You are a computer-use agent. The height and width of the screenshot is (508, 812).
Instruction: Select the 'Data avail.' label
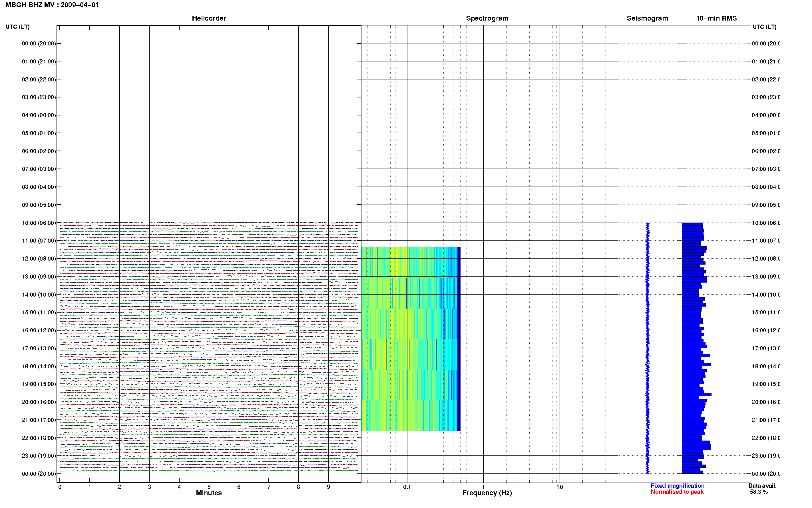tap(762, 486)
